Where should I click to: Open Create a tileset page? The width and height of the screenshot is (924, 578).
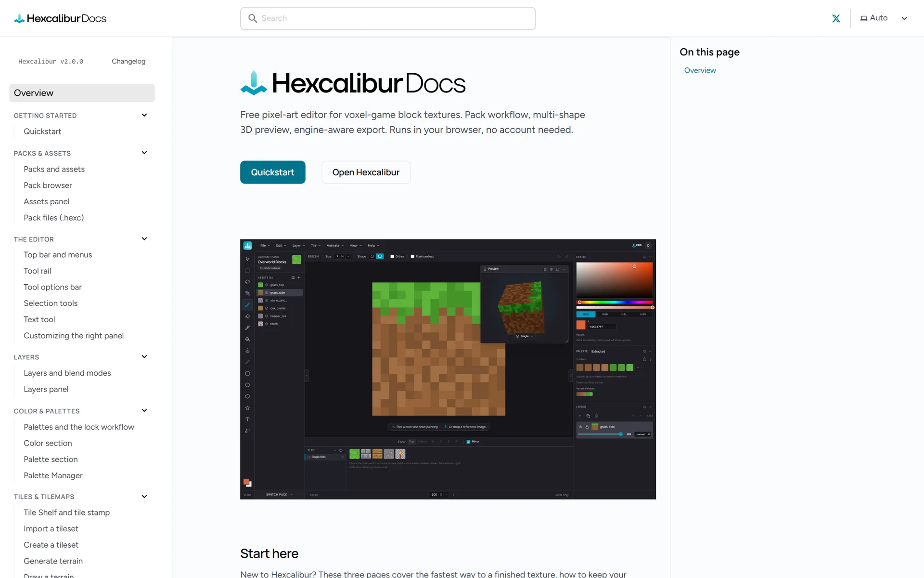pos(51,545)
